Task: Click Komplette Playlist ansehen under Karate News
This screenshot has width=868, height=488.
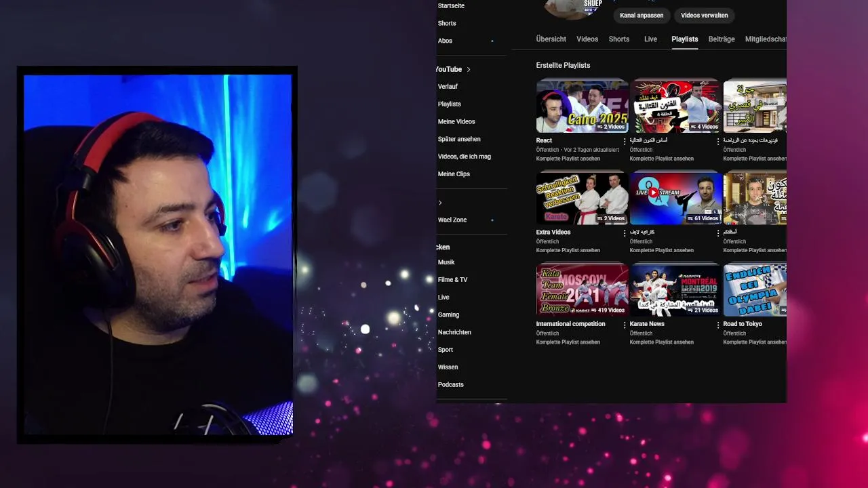Action: click(661, 342)
